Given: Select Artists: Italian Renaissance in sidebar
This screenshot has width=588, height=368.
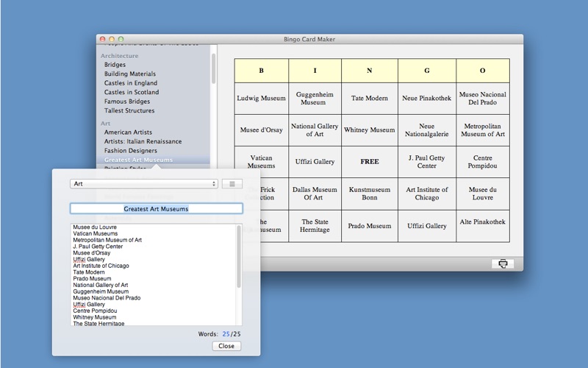Looking at the screenshot, I should [x=143, y=141].
